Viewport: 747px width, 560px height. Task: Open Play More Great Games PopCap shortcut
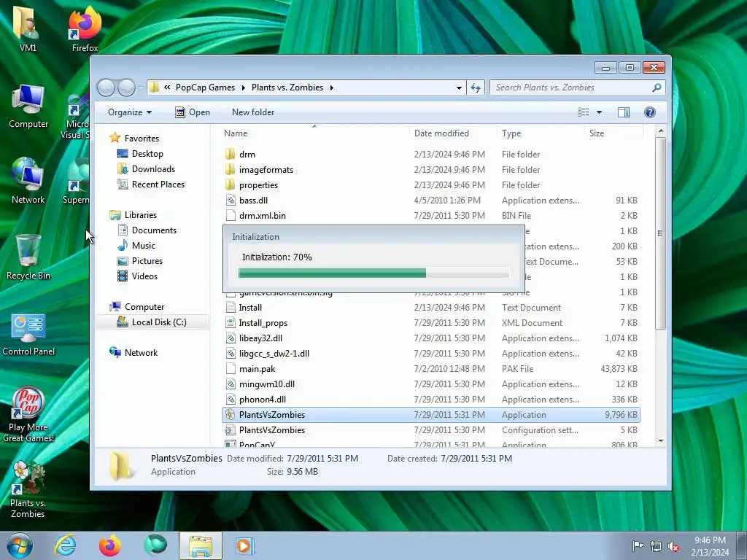point(28,414)
